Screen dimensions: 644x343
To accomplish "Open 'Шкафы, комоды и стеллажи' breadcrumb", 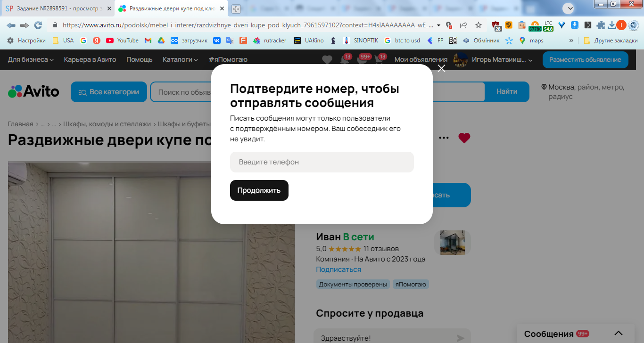I will pyautogui.click(x=107, y=124).
